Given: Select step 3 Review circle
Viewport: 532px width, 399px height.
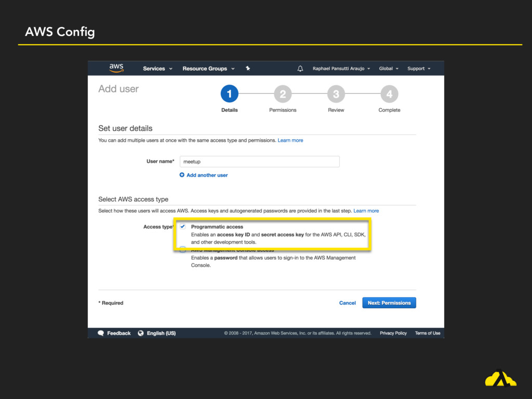Looking at the screenshot, I should [336, 94].
